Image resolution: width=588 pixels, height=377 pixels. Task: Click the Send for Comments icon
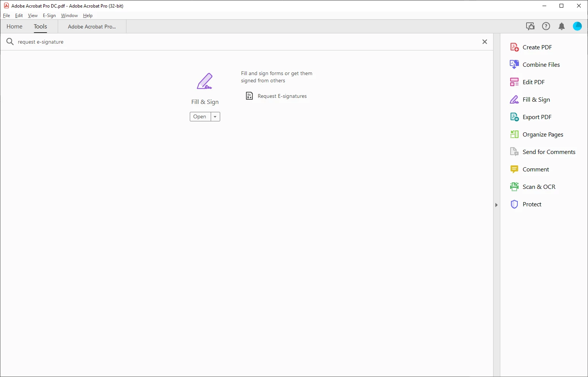[x=514, y=152]
